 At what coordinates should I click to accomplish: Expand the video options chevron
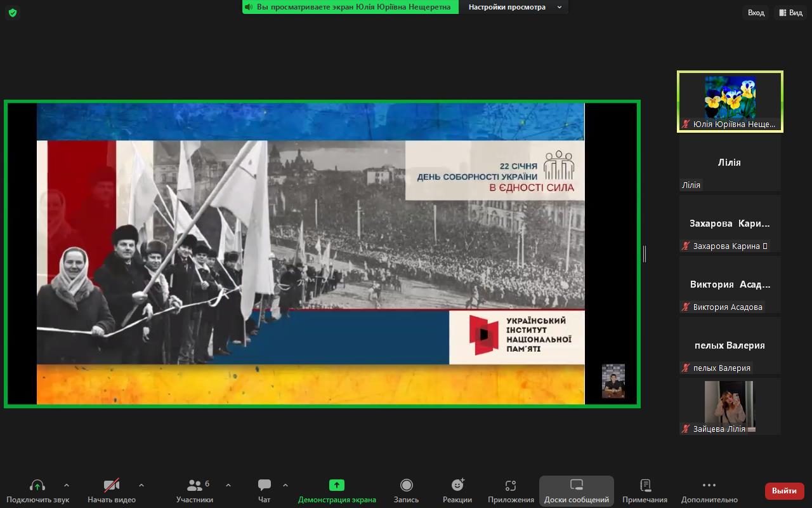[x=141, y=485]
